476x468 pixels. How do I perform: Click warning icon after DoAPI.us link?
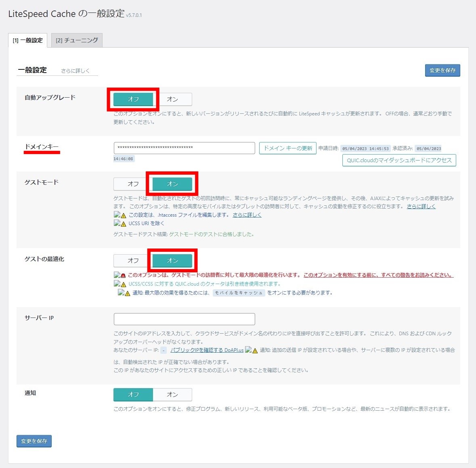(255, 351)
